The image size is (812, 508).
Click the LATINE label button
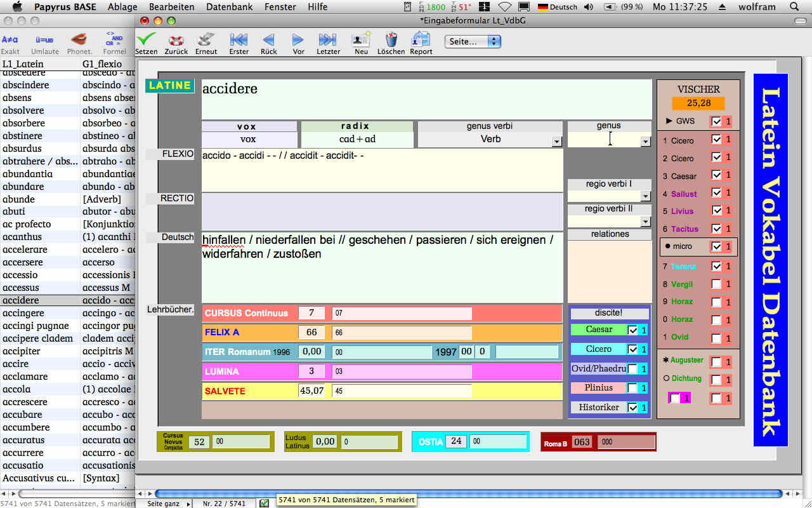[x=169, y=86]
